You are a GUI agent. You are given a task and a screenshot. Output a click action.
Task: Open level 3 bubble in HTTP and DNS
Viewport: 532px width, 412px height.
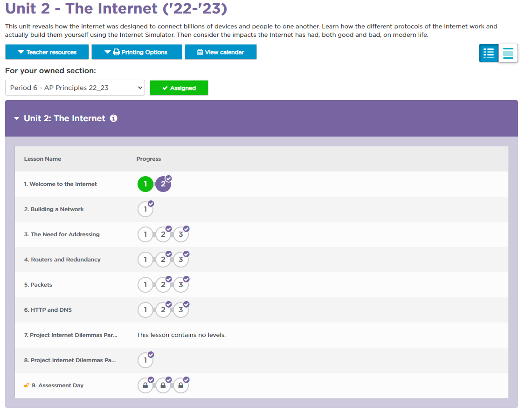(181, 310)
